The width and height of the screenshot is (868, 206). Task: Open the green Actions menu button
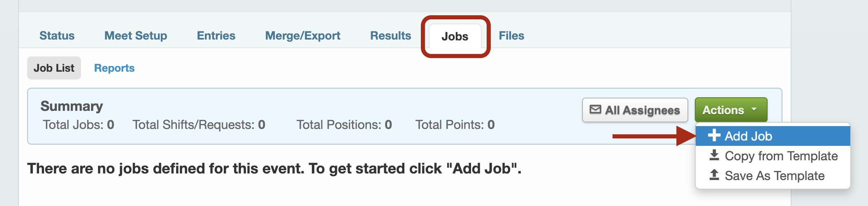(x=731, y=110)
